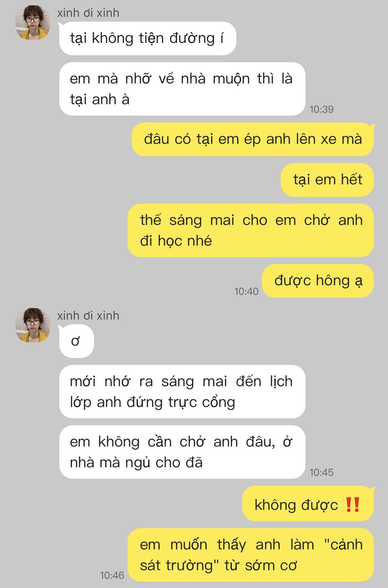
Task: Tap lower "xinh ơi xinh" sender name
Action: point(88,316)
